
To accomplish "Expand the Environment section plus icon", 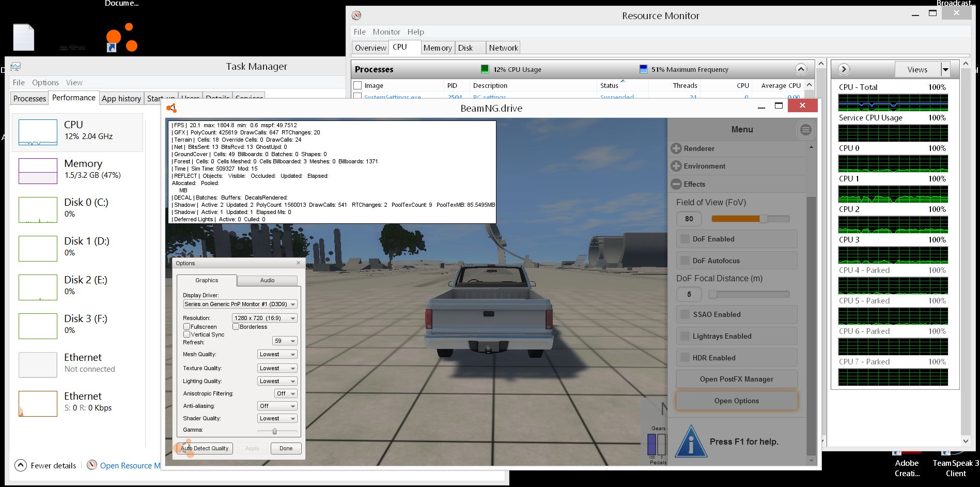I will 676,166.
